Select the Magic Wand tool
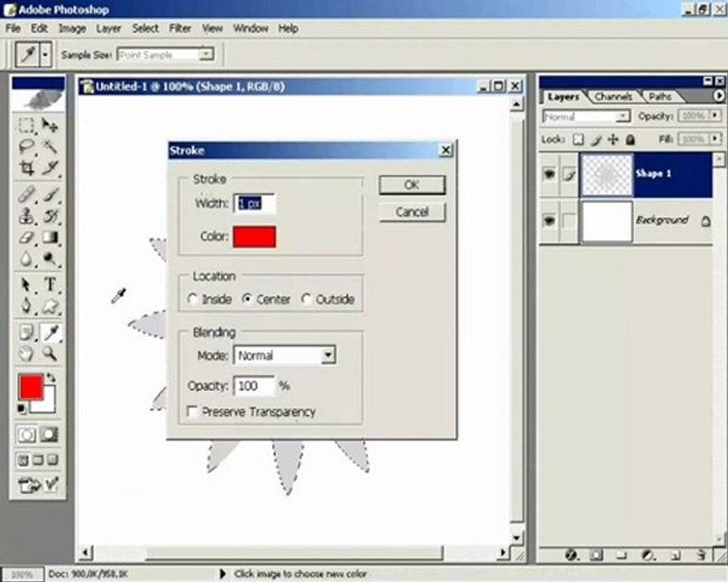Viewport: 728px width, 582px height. pos(49,146)
